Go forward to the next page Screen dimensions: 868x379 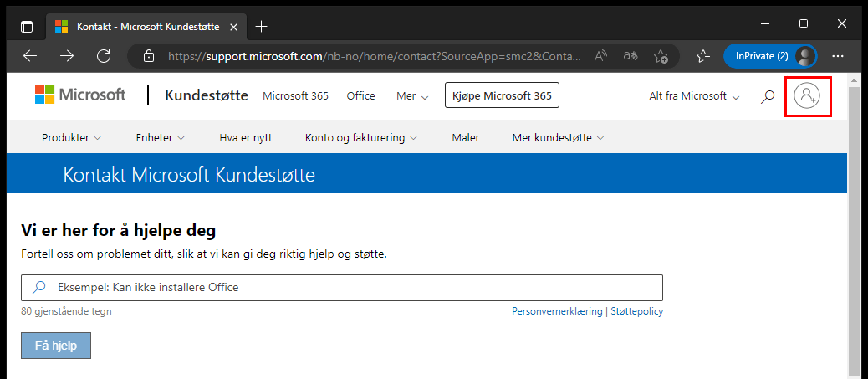(67, 56)
